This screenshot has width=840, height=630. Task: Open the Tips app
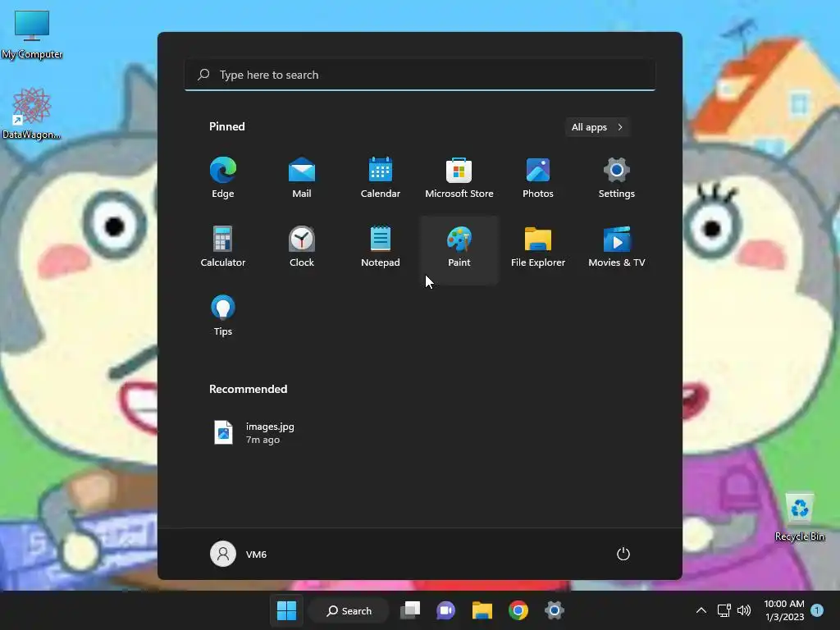coord(223,316)
